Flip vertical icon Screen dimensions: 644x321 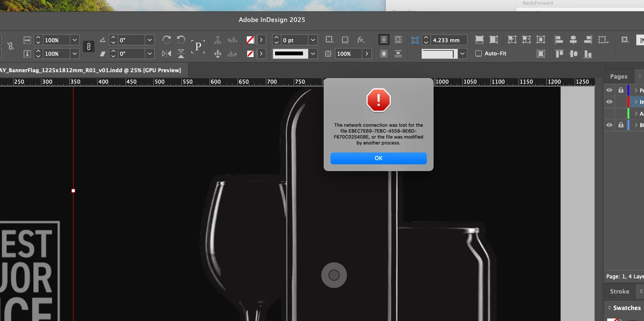[181, 54]
